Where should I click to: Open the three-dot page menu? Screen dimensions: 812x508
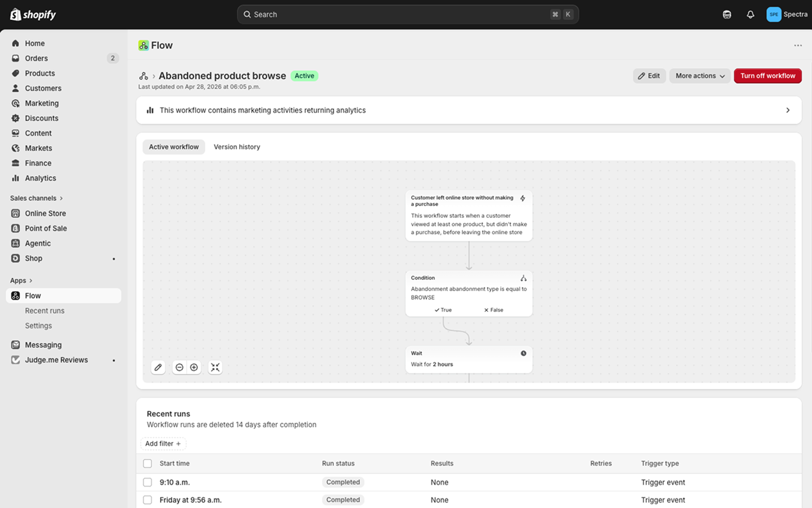[x=798, y=45]
